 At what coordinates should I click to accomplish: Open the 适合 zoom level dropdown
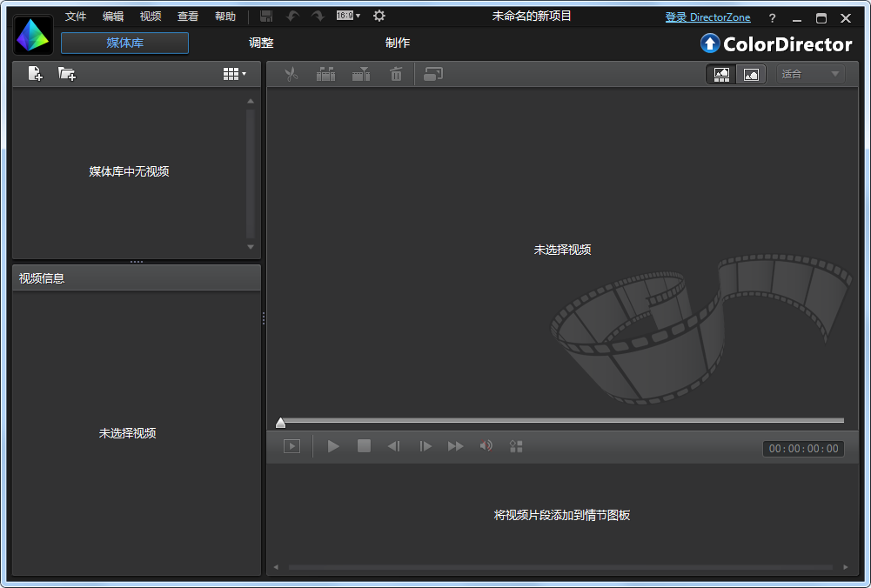[x=809, y=74]
